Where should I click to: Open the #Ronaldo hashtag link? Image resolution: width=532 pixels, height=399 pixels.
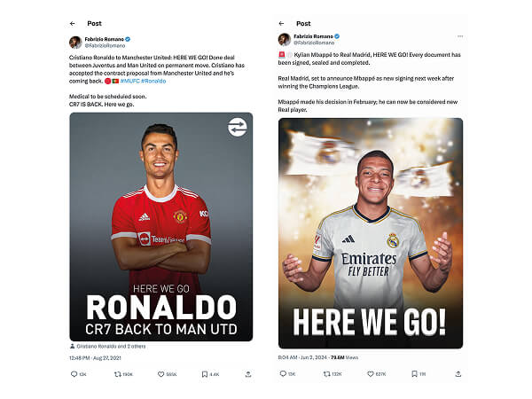pos(153,81)
